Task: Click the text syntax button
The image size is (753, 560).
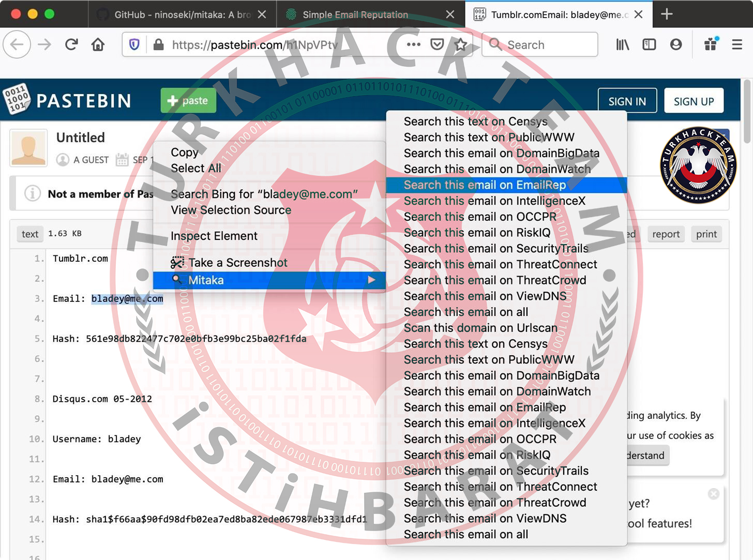Action: click(x=30, y=234)
